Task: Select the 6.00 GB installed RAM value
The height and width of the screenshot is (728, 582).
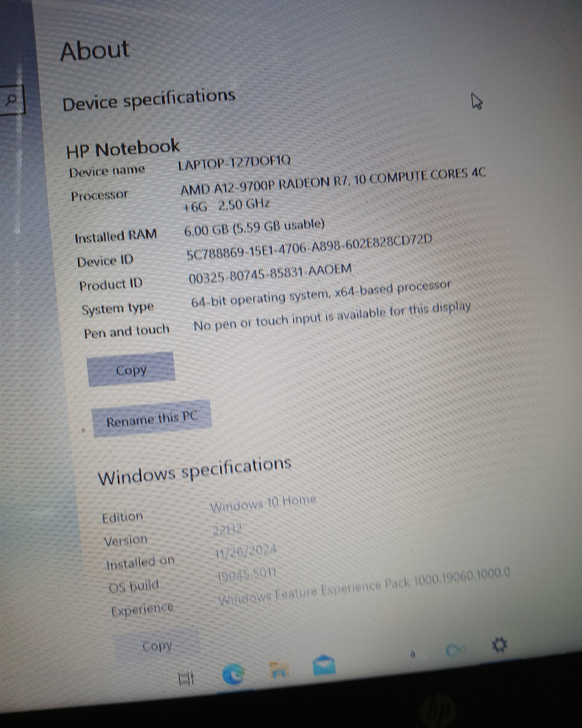Action: [254, 228]
